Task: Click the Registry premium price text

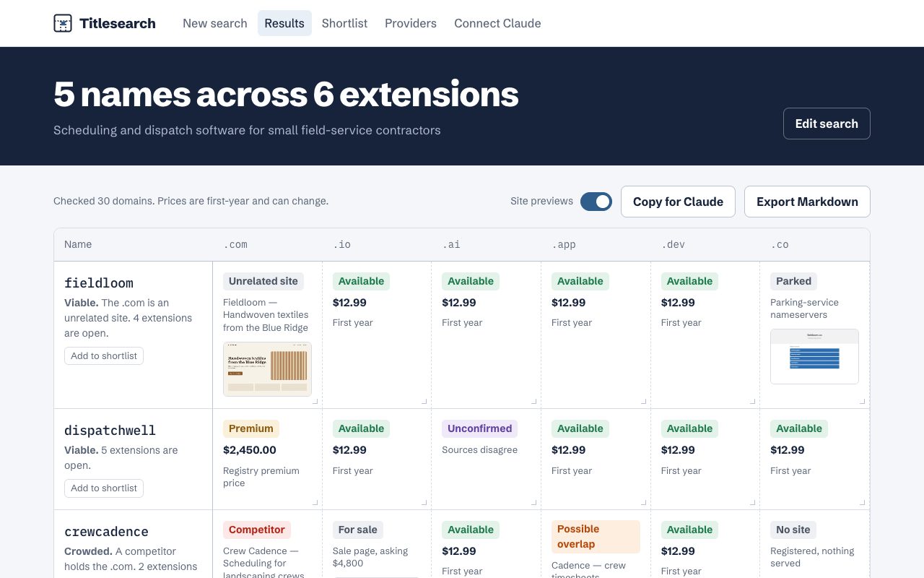Action: (x=261, y=477)
